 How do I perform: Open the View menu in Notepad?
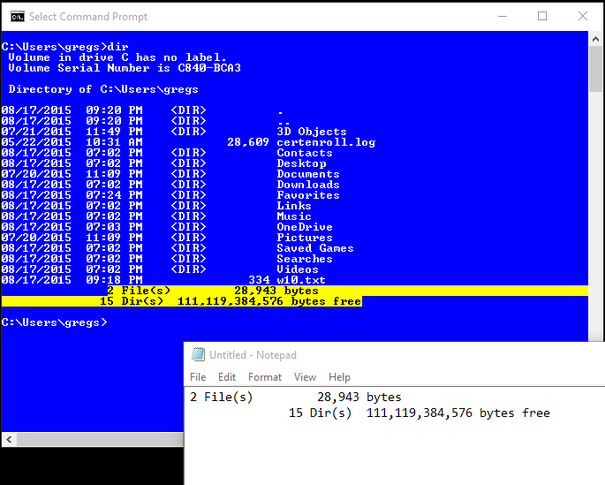[305, 377]
